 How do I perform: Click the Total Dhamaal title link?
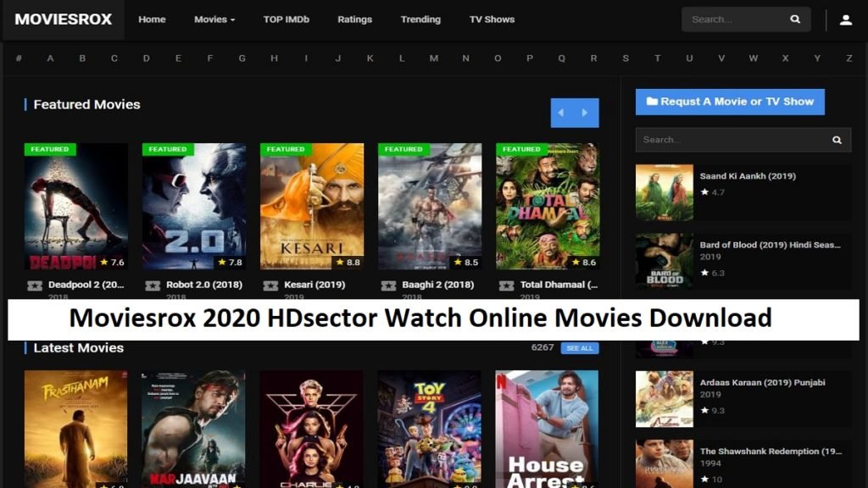click(559, 285)
